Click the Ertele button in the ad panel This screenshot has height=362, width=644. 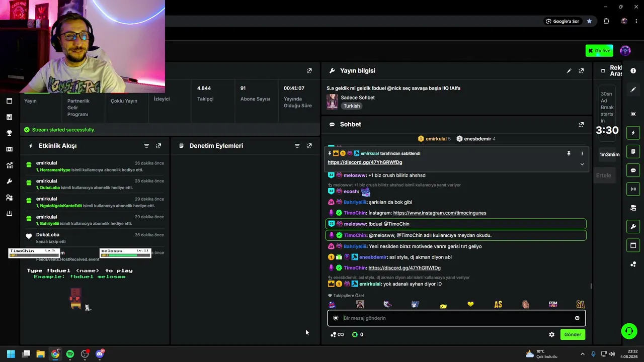604,175
